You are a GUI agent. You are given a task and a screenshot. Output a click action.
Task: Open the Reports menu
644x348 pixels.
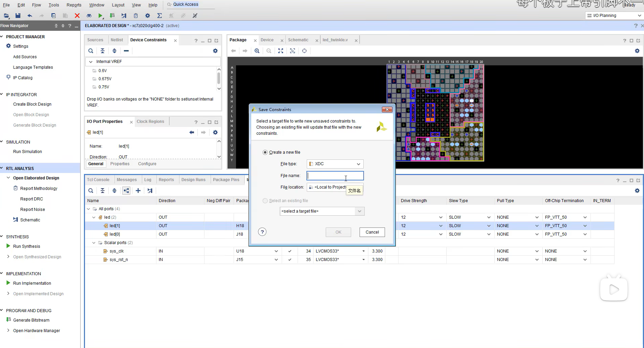point(74,5)
